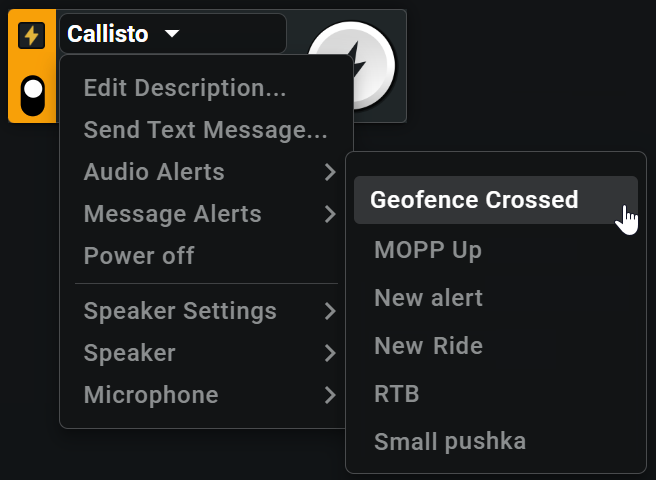Viewport: 656px width, 480px height.
Task: Open the Microphone submenu arrow
Action: pyautogui.click(x=330, y=395)
